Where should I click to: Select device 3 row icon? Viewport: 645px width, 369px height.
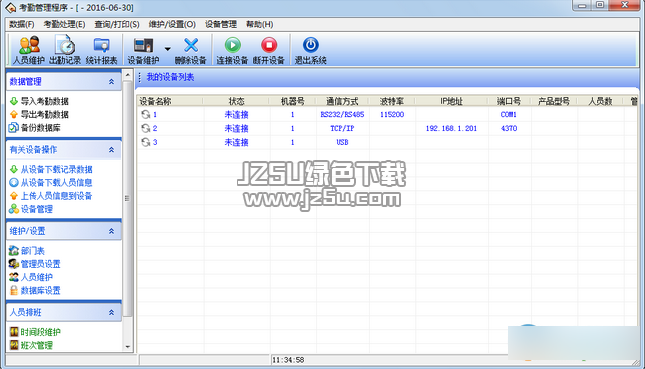pyautogui.click(x=145, y=142)
